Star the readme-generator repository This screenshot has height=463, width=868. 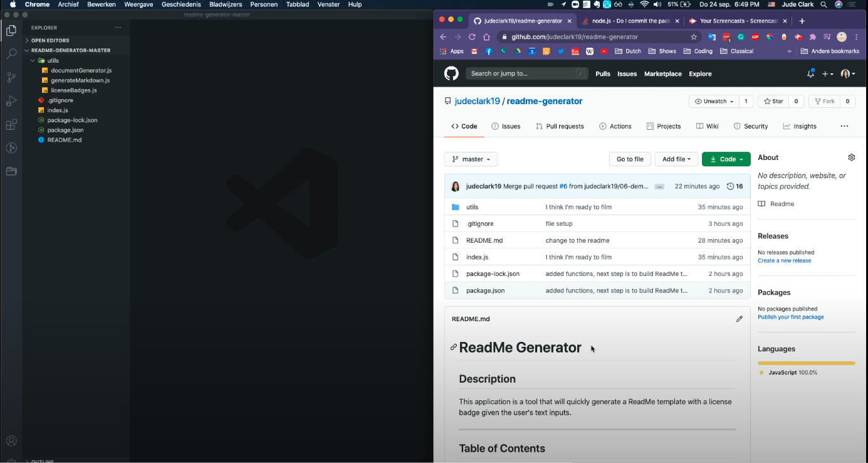pos(773,101)
